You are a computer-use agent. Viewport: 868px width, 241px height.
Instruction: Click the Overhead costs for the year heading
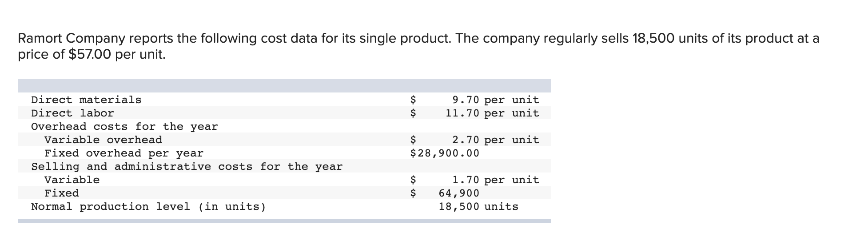[124, 126]
